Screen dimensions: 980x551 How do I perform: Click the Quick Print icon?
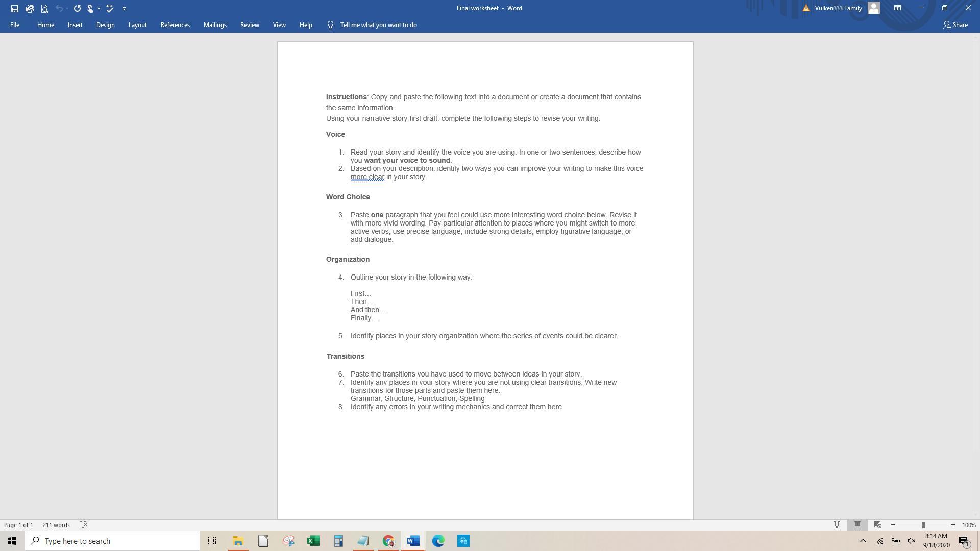[30, 8]
